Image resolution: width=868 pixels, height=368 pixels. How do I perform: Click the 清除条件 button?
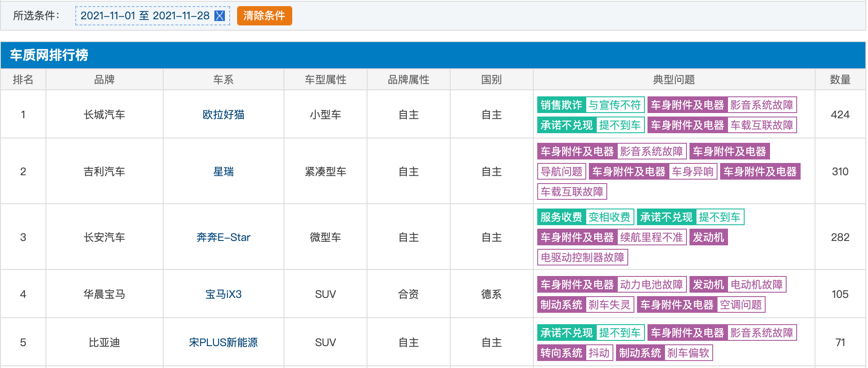coord(264,16)
